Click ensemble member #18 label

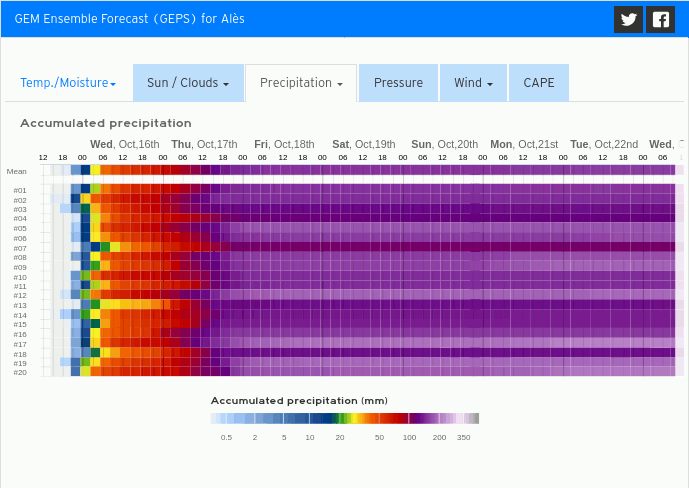20,354
